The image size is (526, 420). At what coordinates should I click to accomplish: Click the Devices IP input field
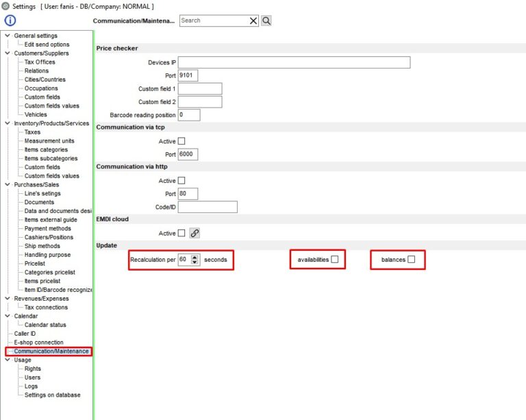tap(294, 62)
